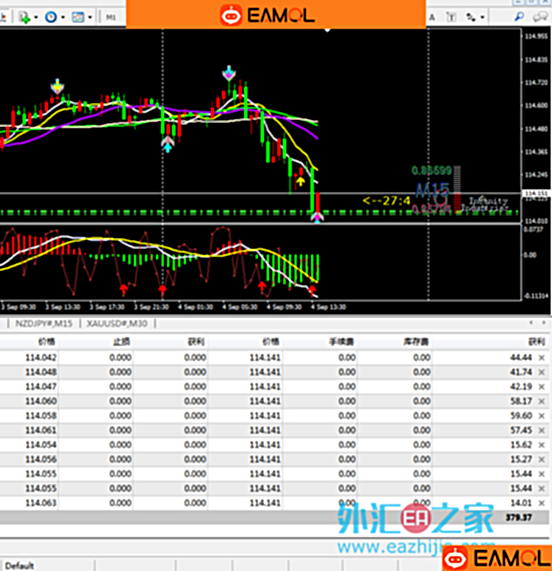Open the Indicators list icon with green plus

(x=24, y=17)
